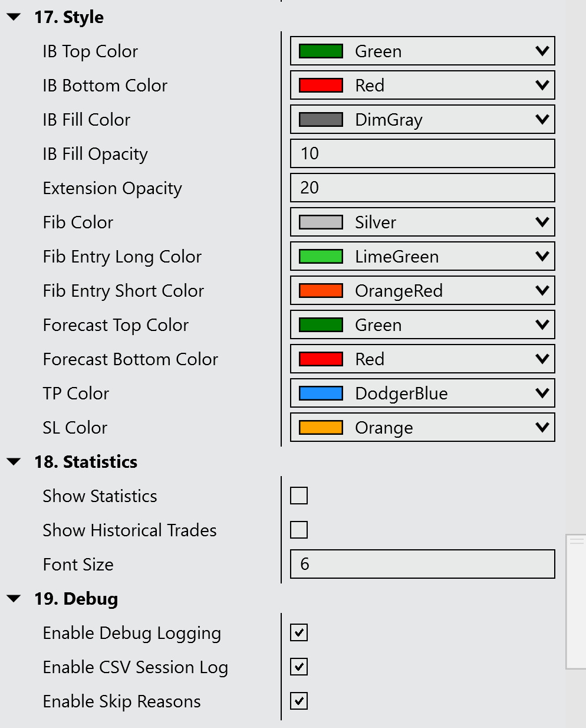Disable Enable Debug Logging checkbox
This screenshot has width=586, height=728.
[299, 632]
